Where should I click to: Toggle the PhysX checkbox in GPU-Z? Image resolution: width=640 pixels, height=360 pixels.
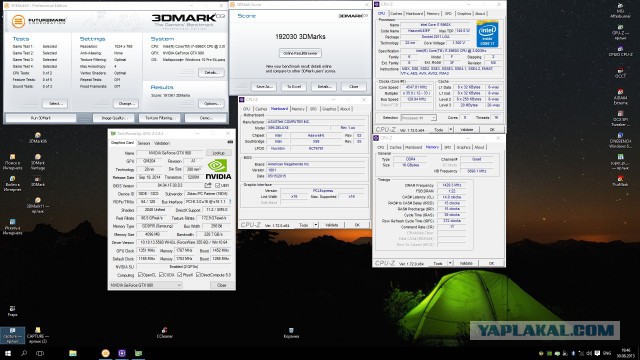pos(180,275)
